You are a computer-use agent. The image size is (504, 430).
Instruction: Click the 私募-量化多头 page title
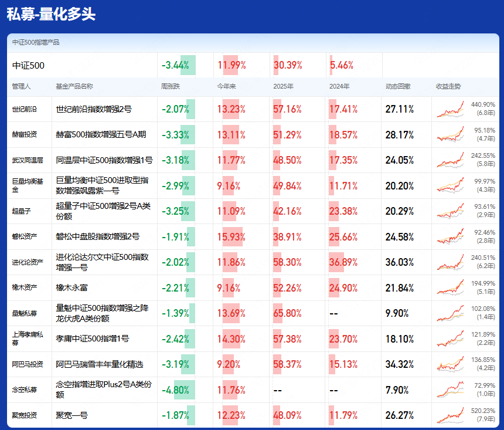tap(51, 15)
